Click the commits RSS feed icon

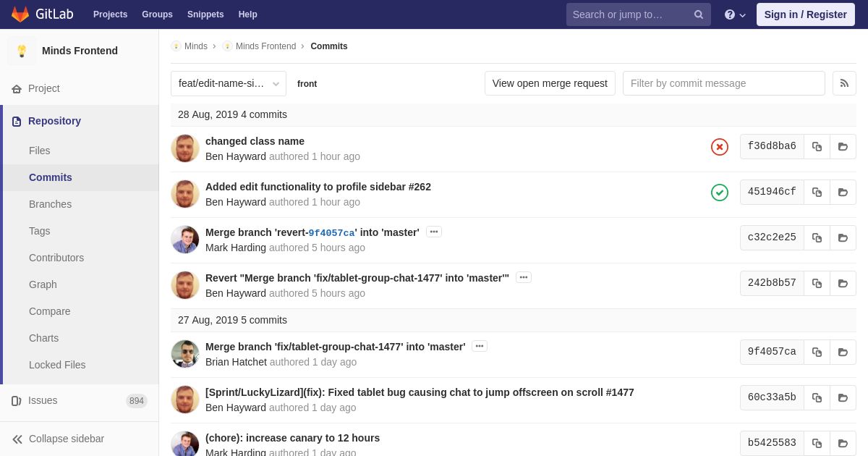[844, 83]
